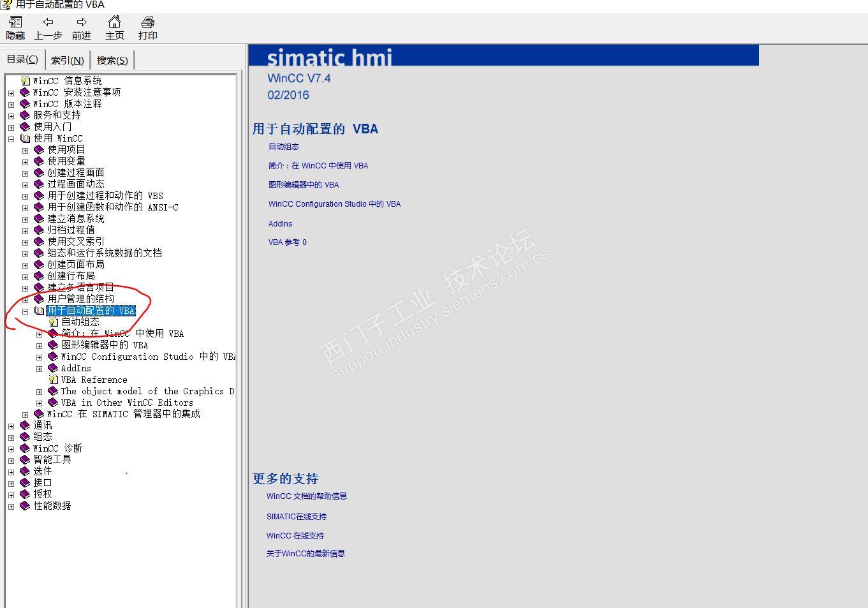Image resolution: width=868 pixels, height=608 pixels.
Task: Switch to the 索引(N) index tab
Action: point(68,60)
